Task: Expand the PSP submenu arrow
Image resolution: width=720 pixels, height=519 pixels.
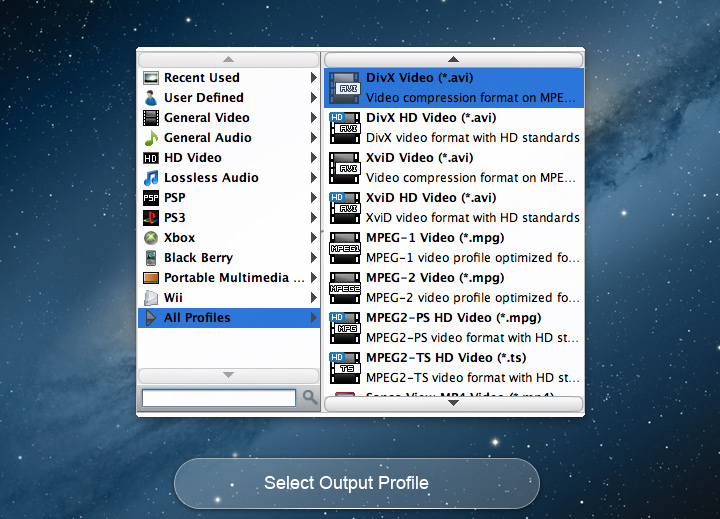Action: [x=314, y=197]
